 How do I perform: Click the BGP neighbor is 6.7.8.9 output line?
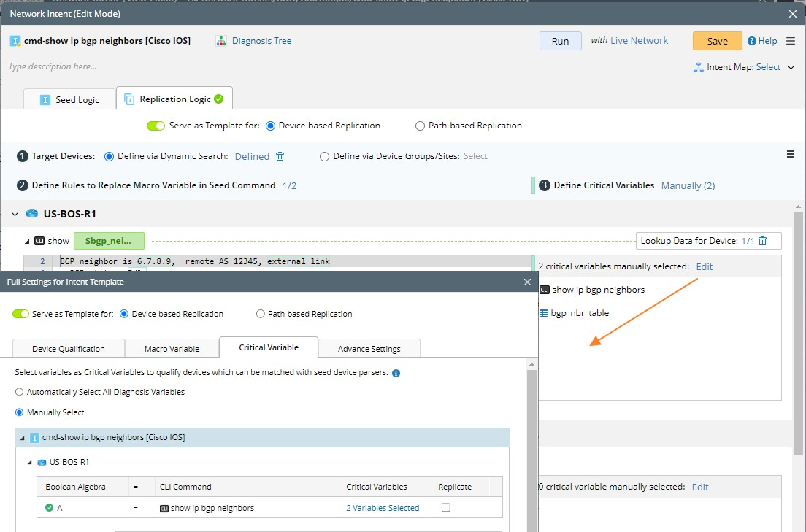[196, 262]
